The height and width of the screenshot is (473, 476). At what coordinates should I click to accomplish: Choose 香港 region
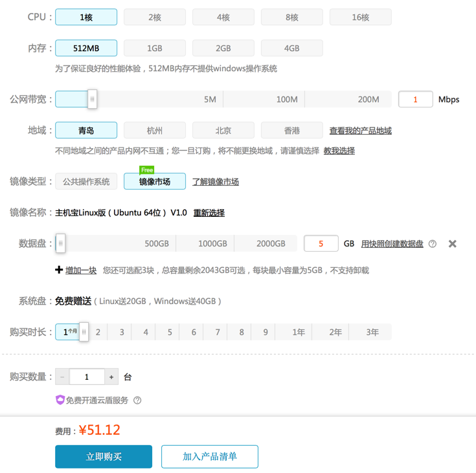click(291, 130)
